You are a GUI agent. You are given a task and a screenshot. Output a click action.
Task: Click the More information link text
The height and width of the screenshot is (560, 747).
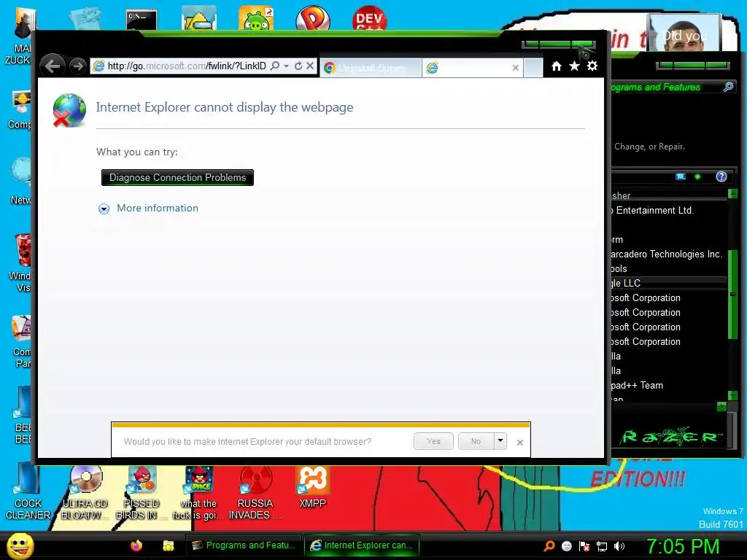[158, 208]
